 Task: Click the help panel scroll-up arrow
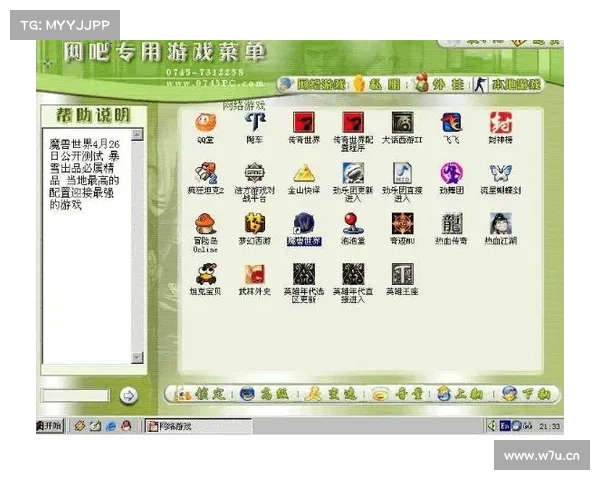(137, 135)
